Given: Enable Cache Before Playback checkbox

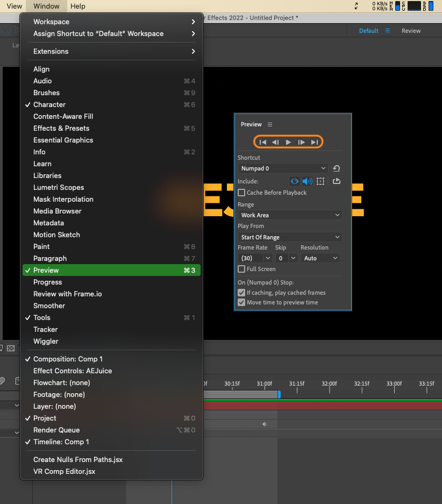Looking at the screenshot, I should pyautogui.click(x=241, y=193).
